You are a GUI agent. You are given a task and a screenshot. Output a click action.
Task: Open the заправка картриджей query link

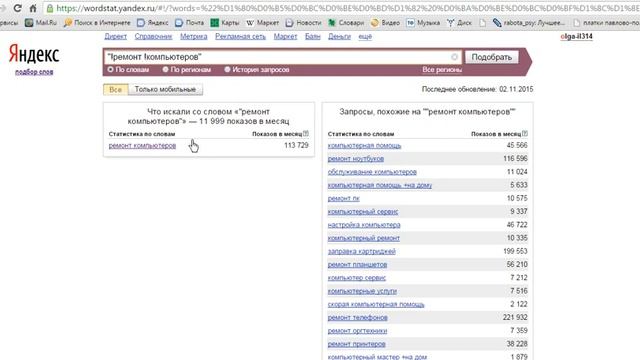(362, 251)
